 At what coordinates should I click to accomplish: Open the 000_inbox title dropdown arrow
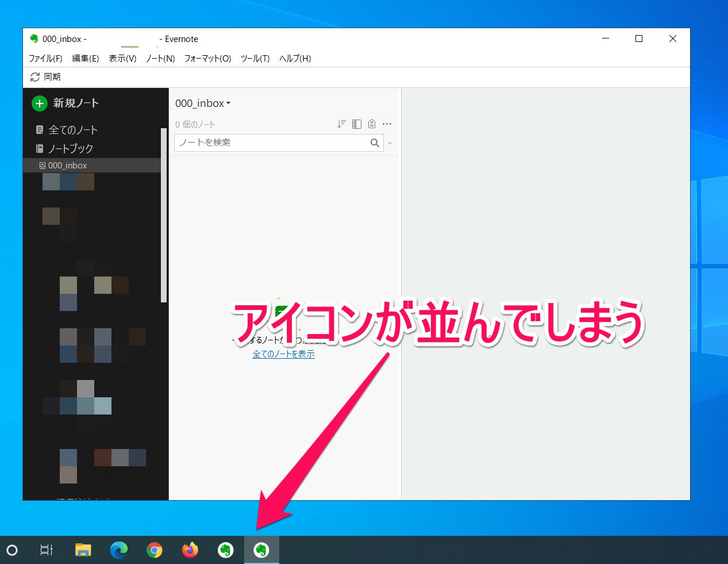[x=229, y=103]
